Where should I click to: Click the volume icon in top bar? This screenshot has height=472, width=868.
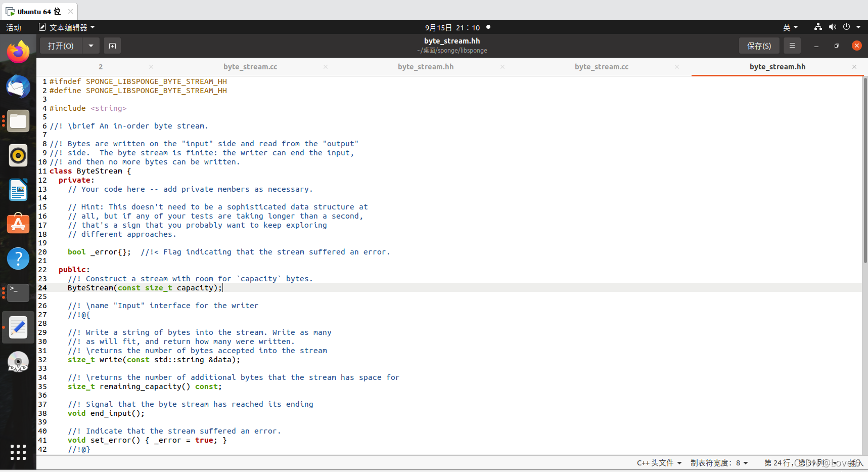[x=832, y=27]
